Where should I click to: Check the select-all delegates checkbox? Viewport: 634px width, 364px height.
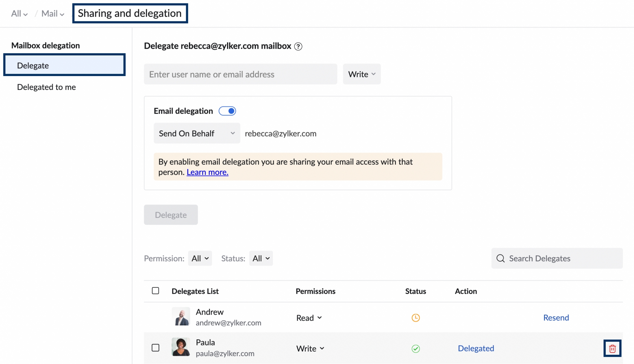(x=155, y=291)
